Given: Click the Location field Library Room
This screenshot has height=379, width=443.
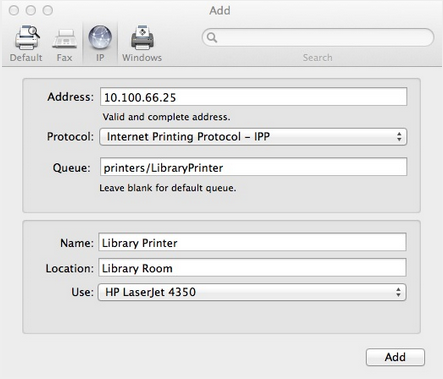Looking at the screenshot, I should pos(252,268).
